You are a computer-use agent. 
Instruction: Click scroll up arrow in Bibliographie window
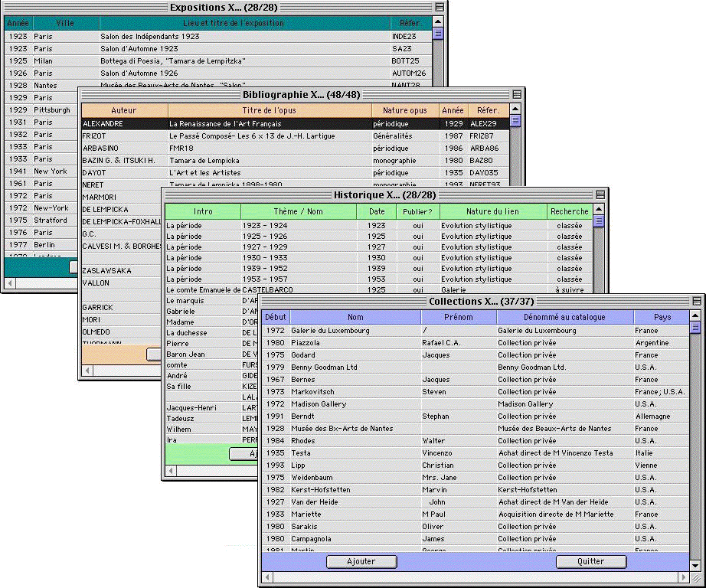click(515, 109)
